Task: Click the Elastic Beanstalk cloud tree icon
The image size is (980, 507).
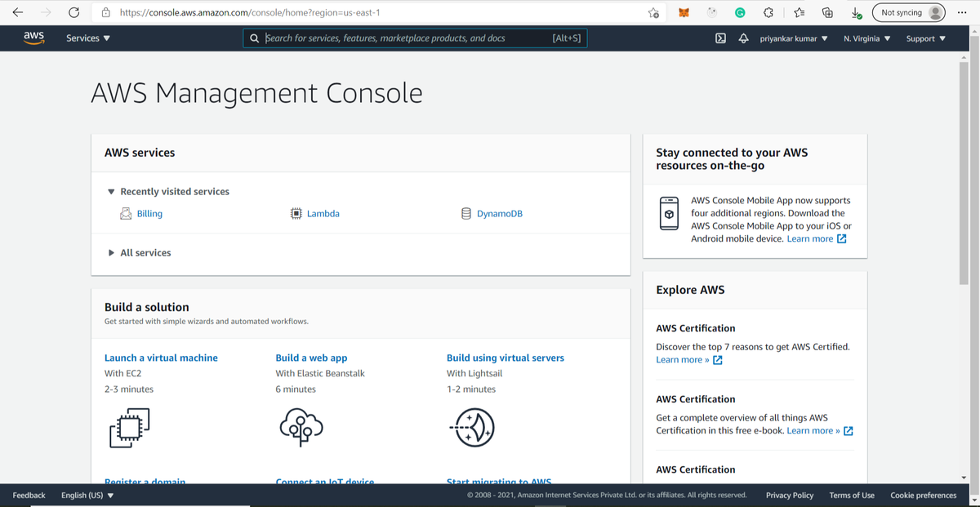Action: click(x=301, y=426)
